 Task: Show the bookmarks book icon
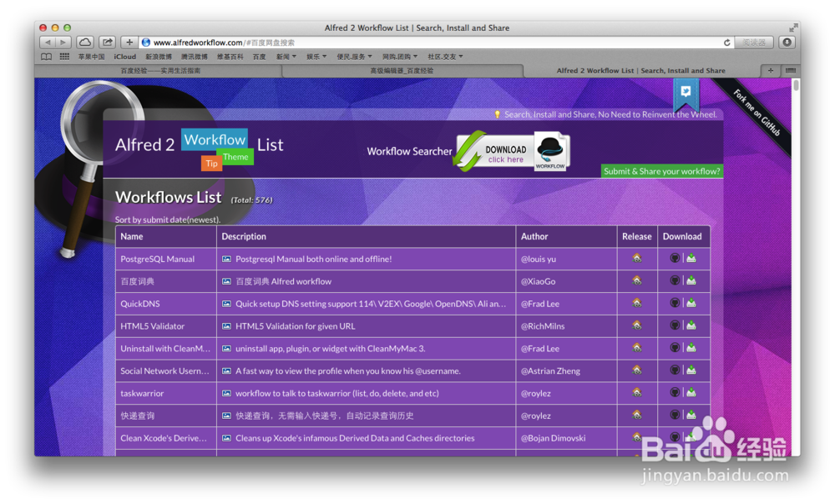(47, 57)
